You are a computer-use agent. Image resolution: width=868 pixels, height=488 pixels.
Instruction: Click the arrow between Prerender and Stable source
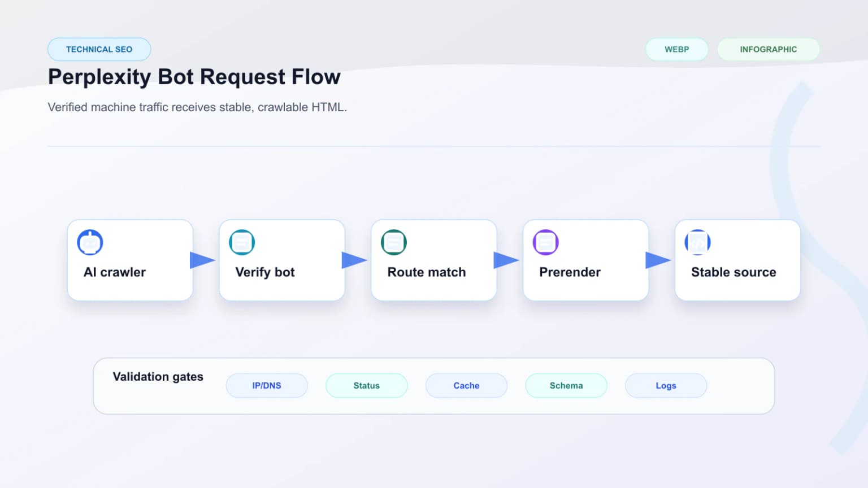(x=658, y=260)
